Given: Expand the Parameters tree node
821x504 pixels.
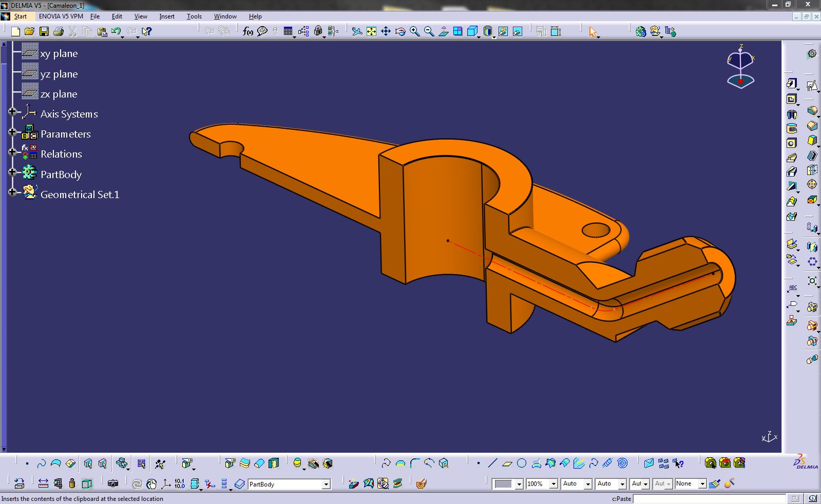Looking at the screenshot, I should (x=12, y=131).
